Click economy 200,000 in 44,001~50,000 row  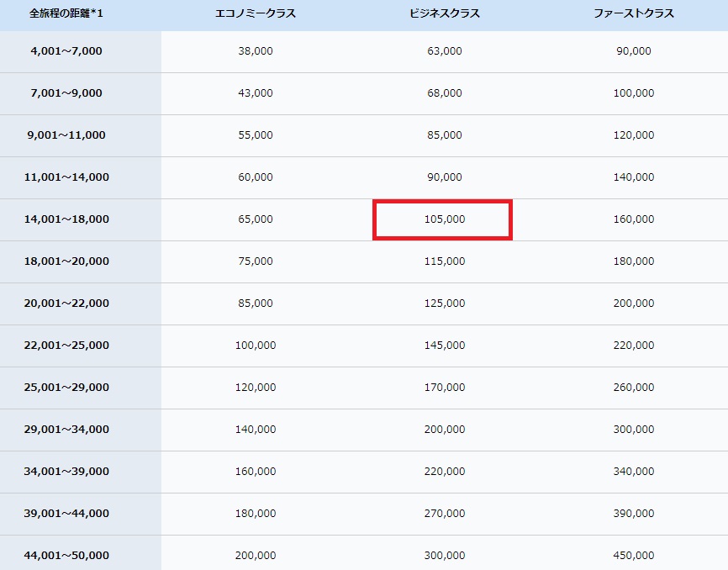tap(256, 555)
